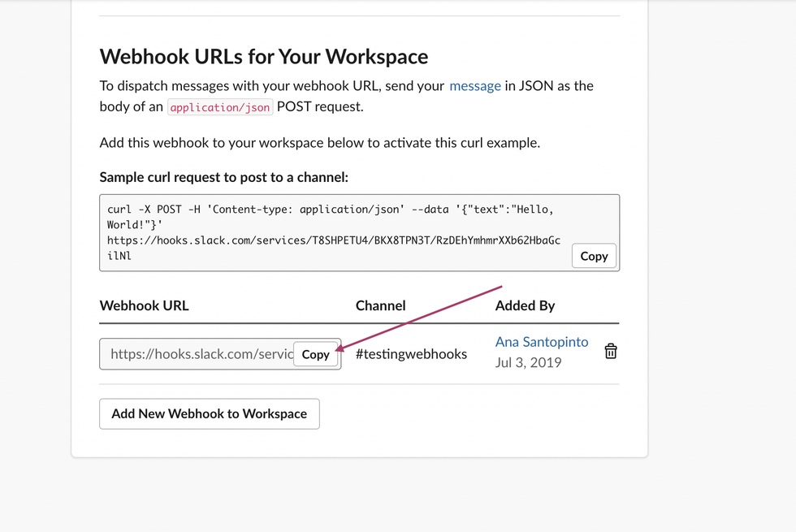Copy the sample curl request

coord(594,256)
